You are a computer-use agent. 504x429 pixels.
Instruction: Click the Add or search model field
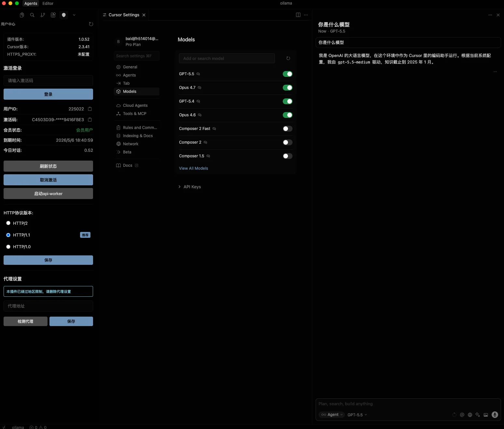227,58
